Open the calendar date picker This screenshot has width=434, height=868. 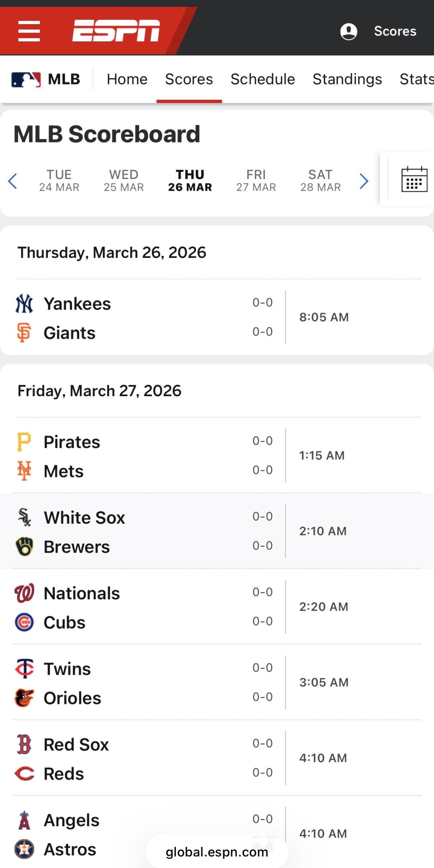point(414,179)
